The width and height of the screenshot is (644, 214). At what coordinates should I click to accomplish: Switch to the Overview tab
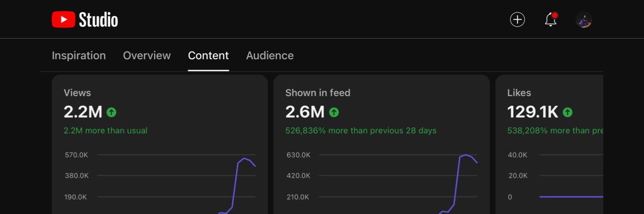[x=147, y=56]
